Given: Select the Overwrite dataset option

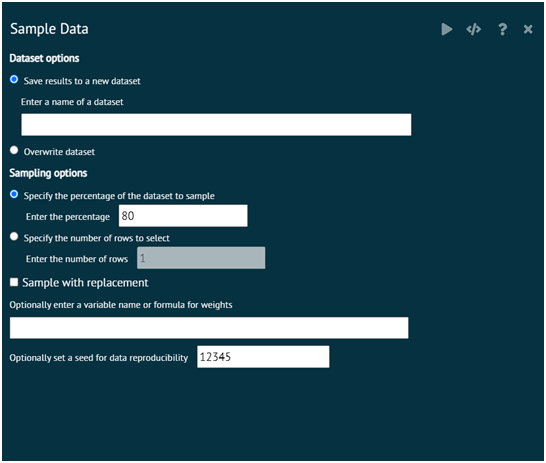Looking at the screenshot, I should (x=14, y=150).
